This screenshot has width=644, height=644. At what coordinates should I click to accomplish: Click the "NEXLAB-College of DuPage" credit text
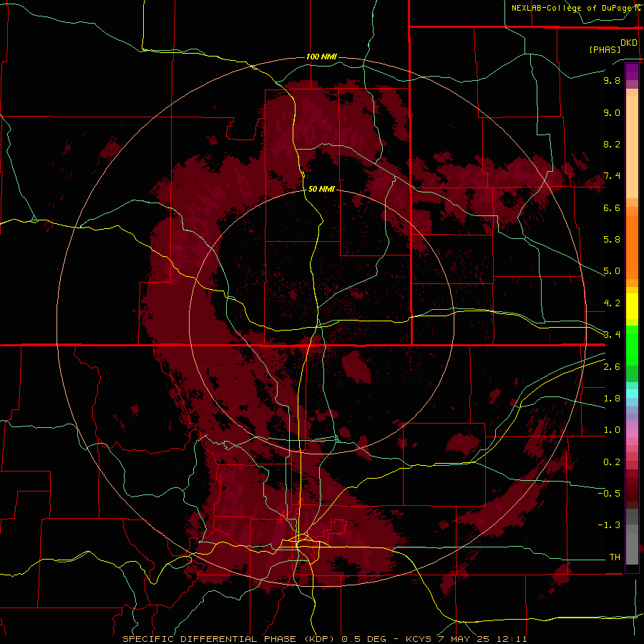pyautogui.click(x=572, y=8)
